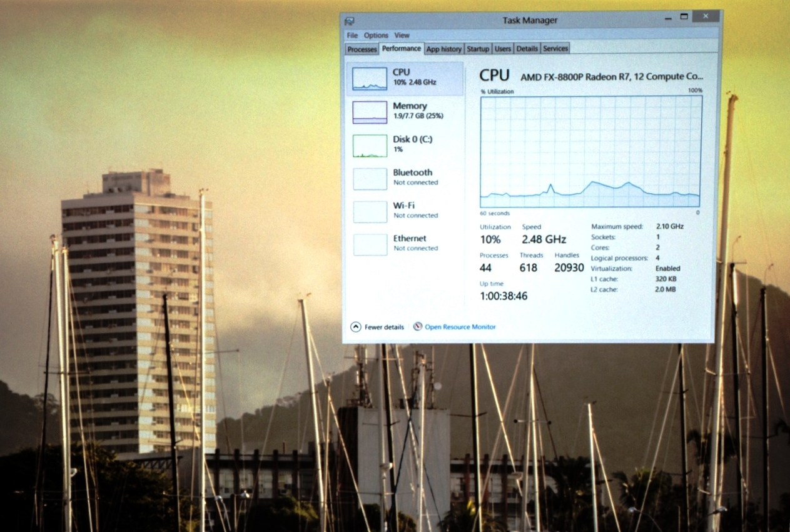Open the File menu
Viewport: 790px width, 532px height.
[352, 36]
